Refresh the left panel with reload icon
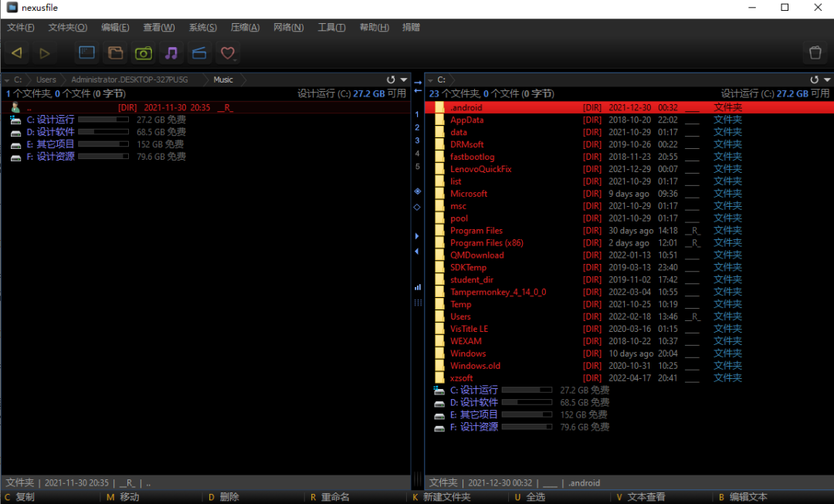834x504 pixels. click(x=391, y=79)
